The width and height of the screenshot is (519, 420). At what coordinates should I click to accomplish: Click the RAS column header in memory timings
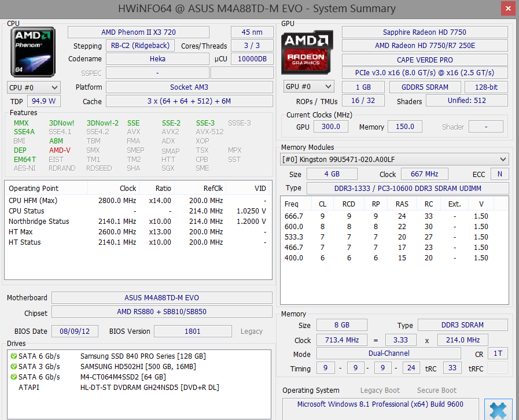click(x=402, y=204)
